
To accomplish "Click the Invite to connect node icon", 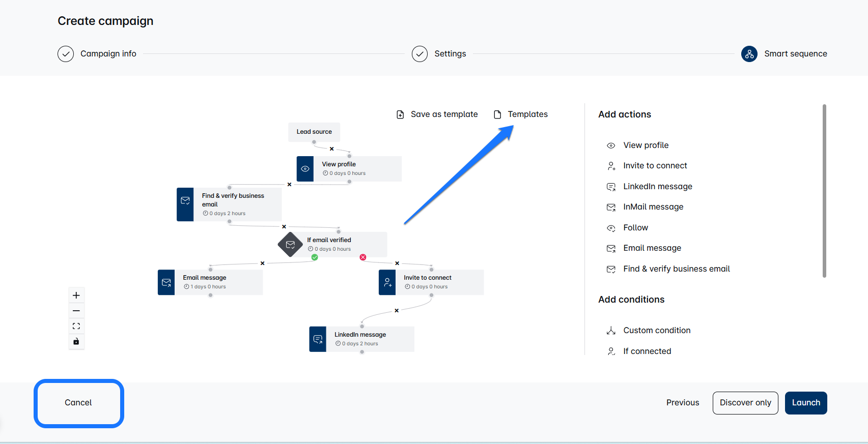I will pos(387,282).
